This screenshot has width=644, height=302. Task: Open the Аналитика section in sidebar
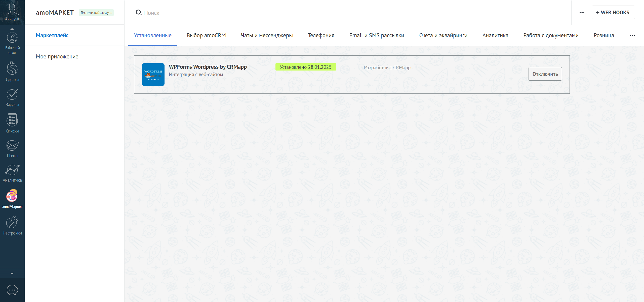(12, 173)
